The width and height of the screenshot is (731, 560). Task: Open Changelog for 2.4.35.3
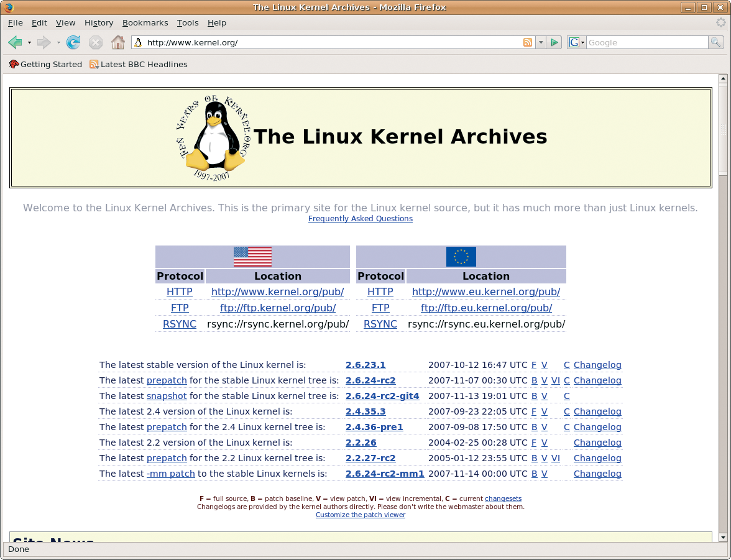pyautogui.click(x=597, y=411)
